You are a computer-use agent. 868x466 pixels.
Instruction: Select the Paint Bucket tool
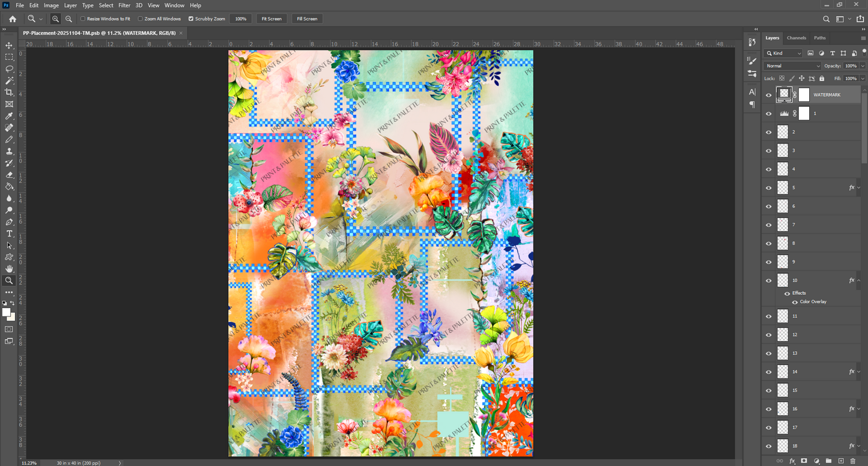click(9, 187)
